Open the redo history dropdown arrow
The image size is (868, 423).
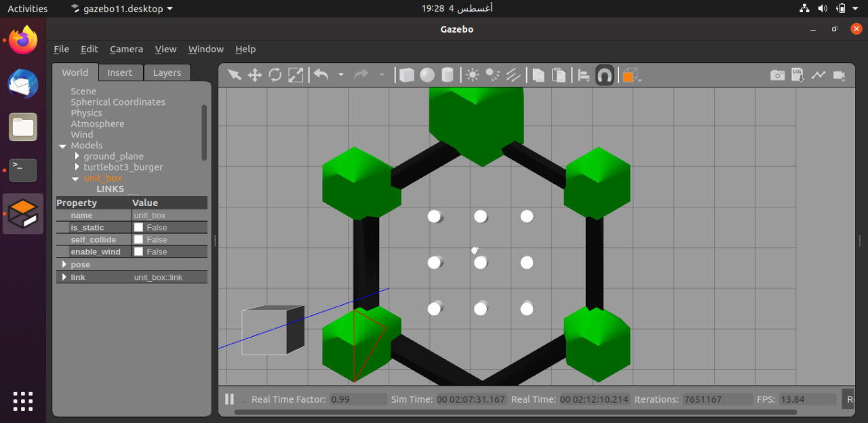382,75
